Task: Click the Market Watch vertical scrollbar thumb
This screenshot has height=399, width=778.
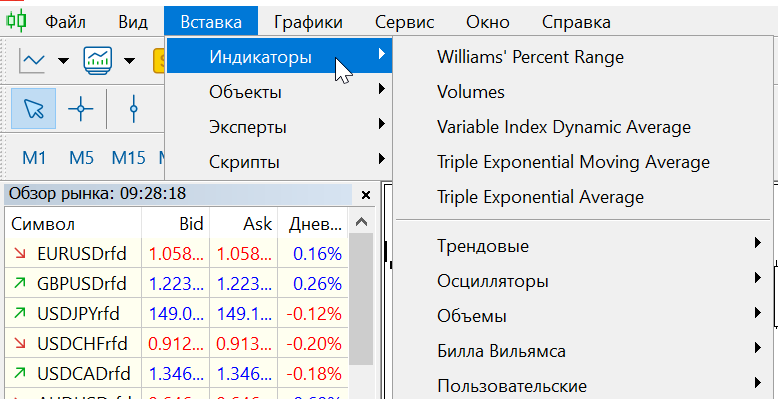Action: tap(361, 299)
